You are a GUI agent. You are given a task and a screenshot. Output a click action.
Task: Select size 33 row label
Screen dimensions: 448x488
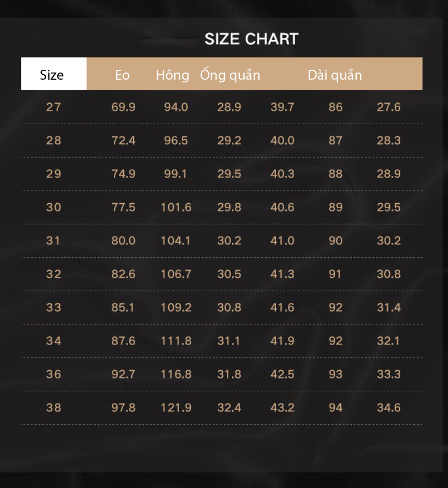53,308
